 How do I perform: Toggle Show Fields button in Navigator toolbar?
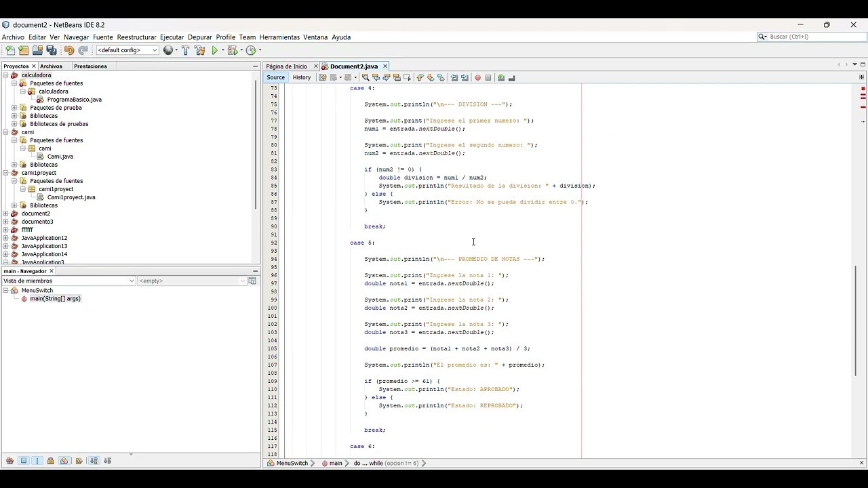pyautogui.click(x=24, y=461)
